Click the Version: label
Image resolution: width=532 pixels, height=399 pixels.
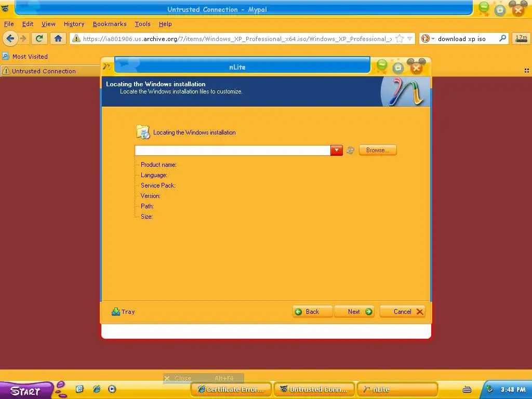pyautogui.click(x=150, y=196)
